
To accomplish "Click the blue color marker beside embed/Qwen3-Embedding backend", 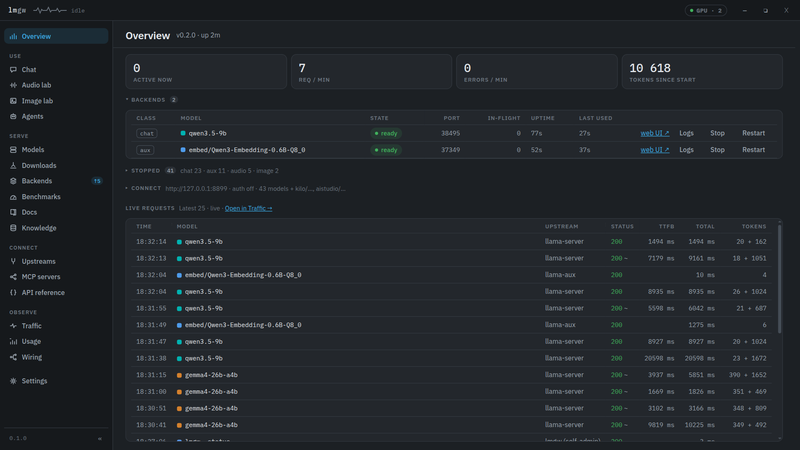I will coord(183,150).
